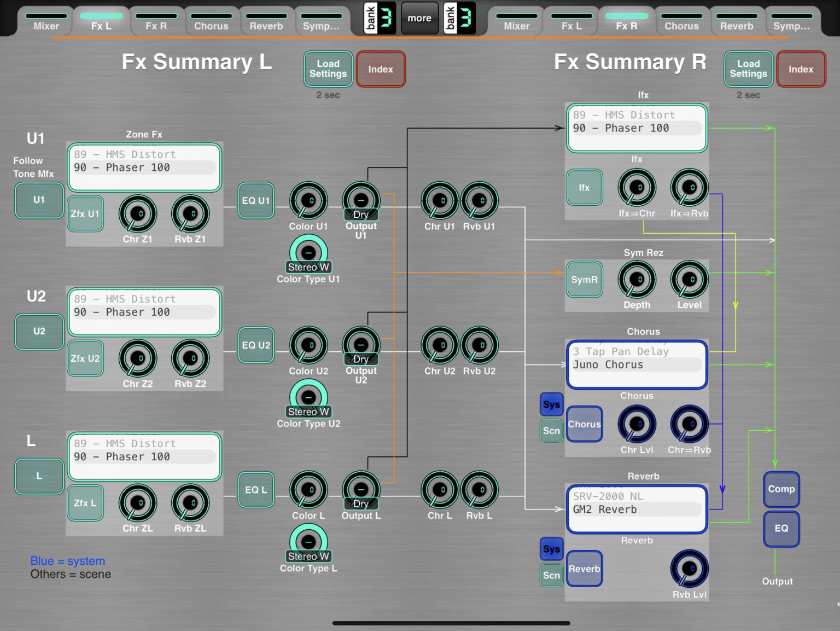This screenshot has height=631, width=840.
Task: Click the more button between banks
Action: tap(419, 18)
